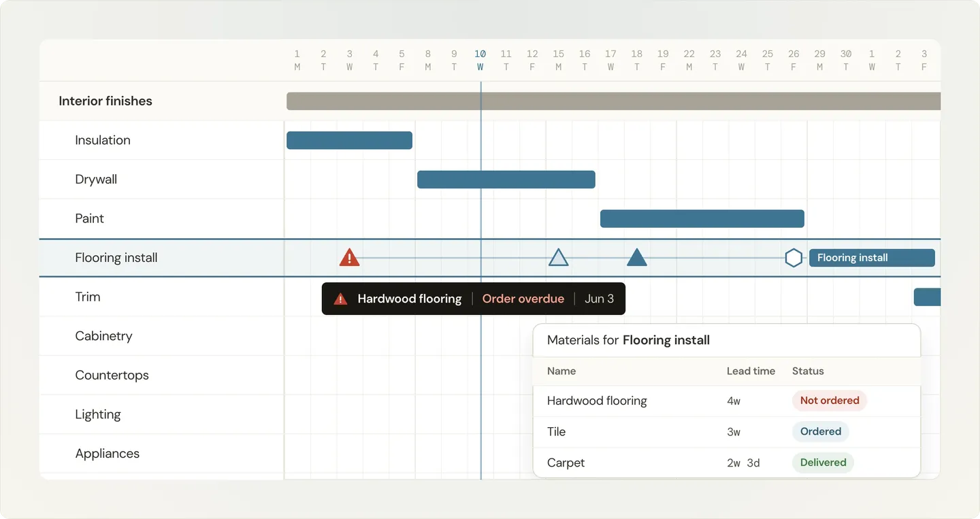Select the Flooring install row label
The image size is (980, 519).
116,258
